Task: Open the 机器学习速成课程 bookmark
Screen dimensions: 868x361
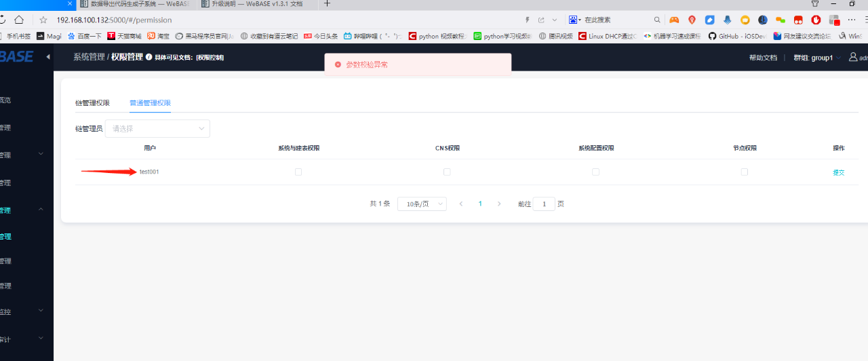Action: pos(672,36)
